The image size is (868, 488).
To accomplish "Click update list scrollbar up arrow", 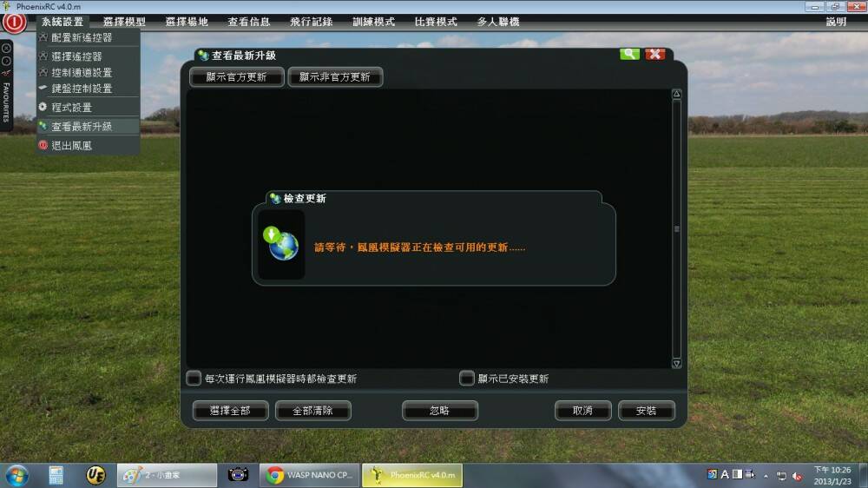I will click(x=676, y=94).
